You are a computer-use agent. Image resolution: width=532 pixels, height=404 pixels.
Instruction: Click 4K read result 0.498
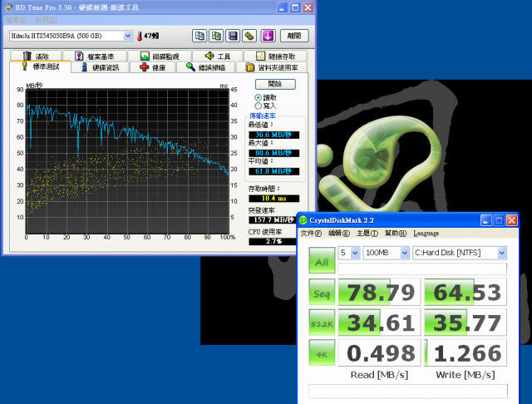[x=380, y=353]
